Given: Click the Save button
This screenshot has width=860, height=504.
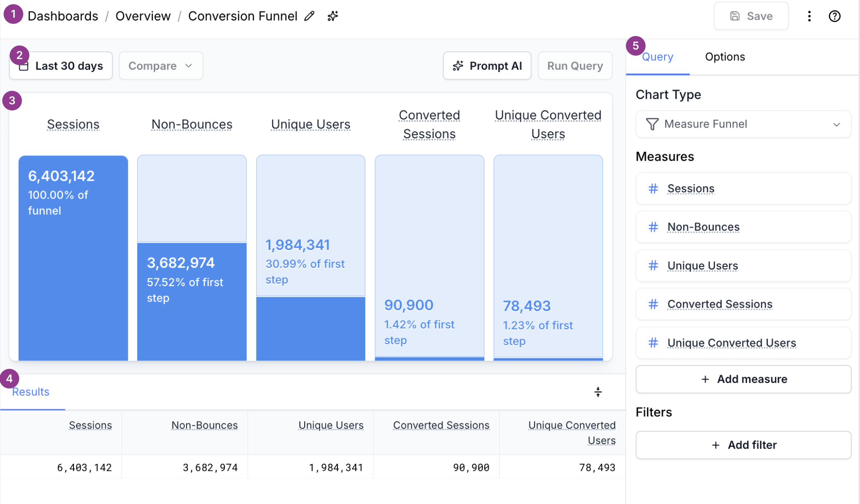Looking at the screenshot, I should pos(751,16).
